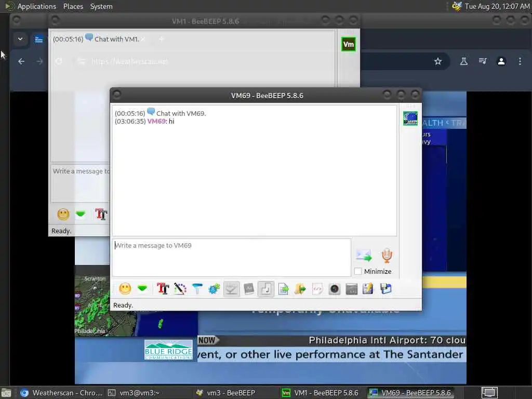
Task: Enable the Minimize checkbox
Action: (x=358, y=271)
